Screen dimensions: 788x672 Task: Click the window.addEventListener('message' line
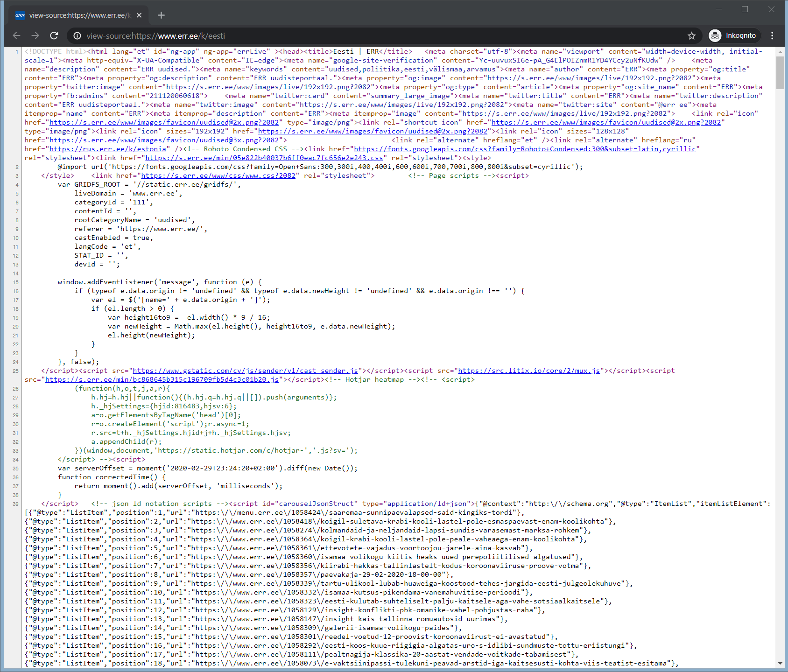(x=160, y=282)
